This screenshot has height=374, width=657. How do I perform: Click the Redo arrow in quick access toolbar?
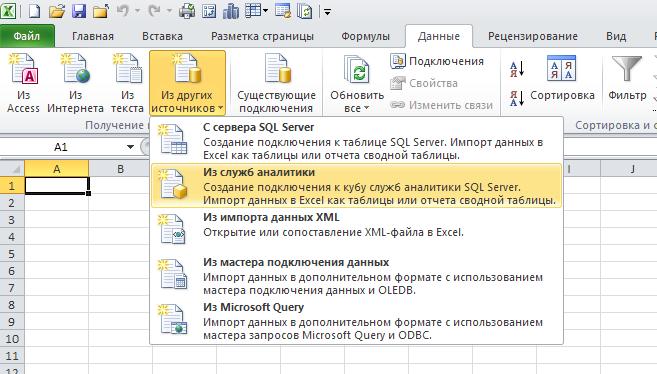coord(154,11)
